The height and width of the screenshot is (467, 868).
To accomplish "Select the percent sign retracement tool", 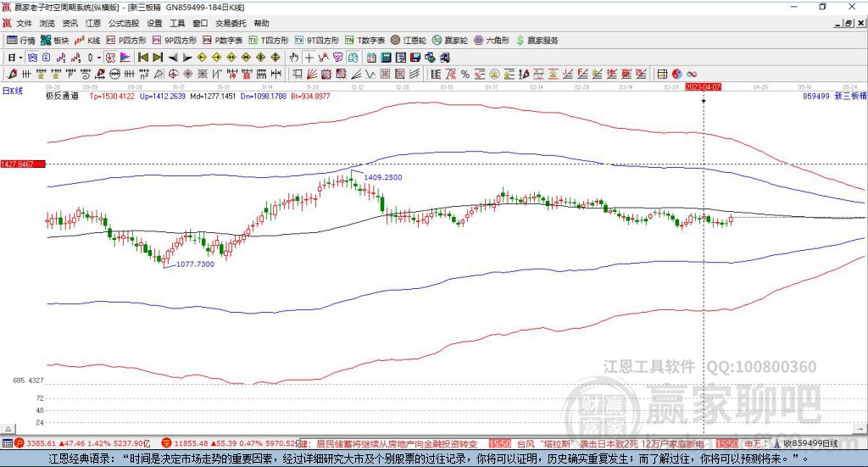I will (465, 74).
